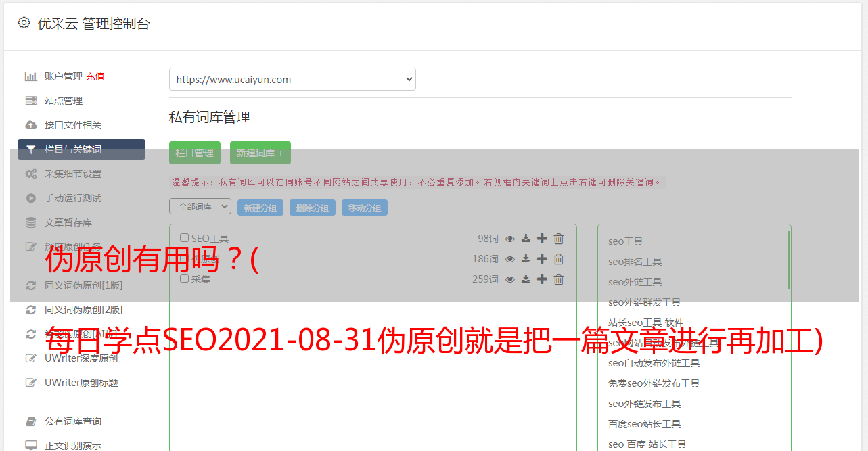Check the 采集 checkbox
This screenshot has height=451, width=868.
(x=184, y=279)
